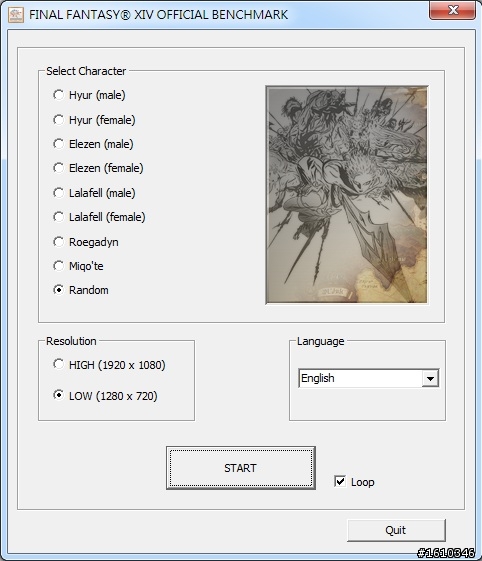Image resolution: width=482 pixels, height=561 pixels.
Task: Click the English language combo box field
Action: pyautogui.click(x=369, y=378)
